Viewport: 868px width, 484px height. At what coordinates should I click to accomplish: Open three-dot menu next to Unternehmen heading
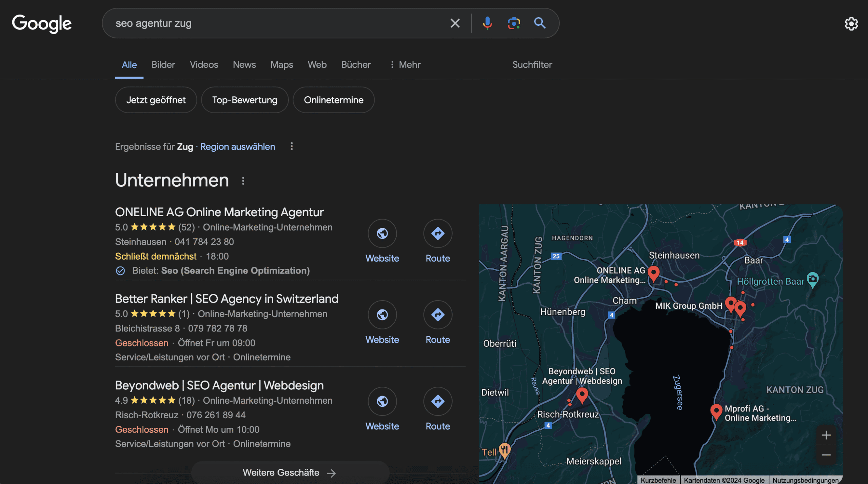(x=243, y=181)
